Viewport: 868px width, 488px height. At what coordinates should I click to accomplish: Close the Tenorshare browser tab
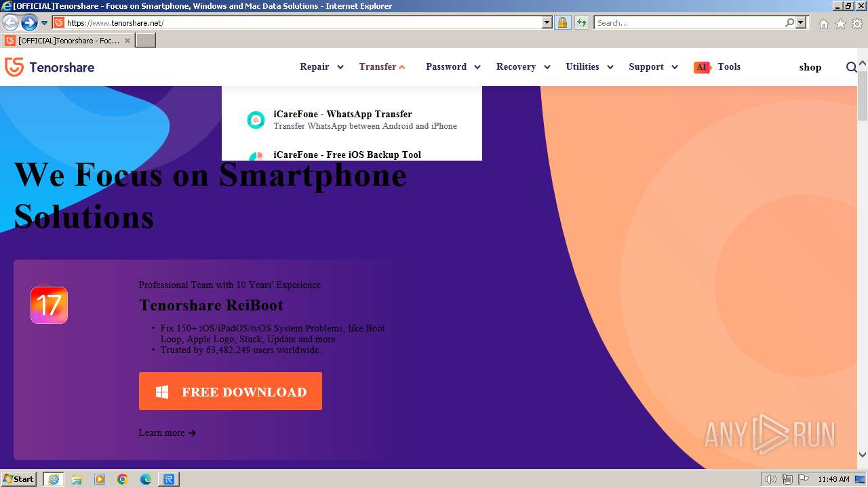127,41
